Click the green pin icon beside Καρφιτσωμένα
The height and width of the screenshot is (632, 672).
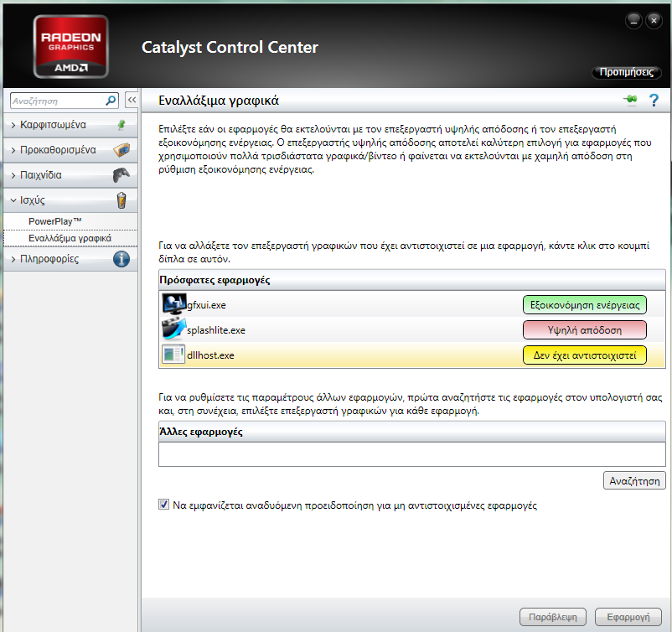click(x=121, y=125)
